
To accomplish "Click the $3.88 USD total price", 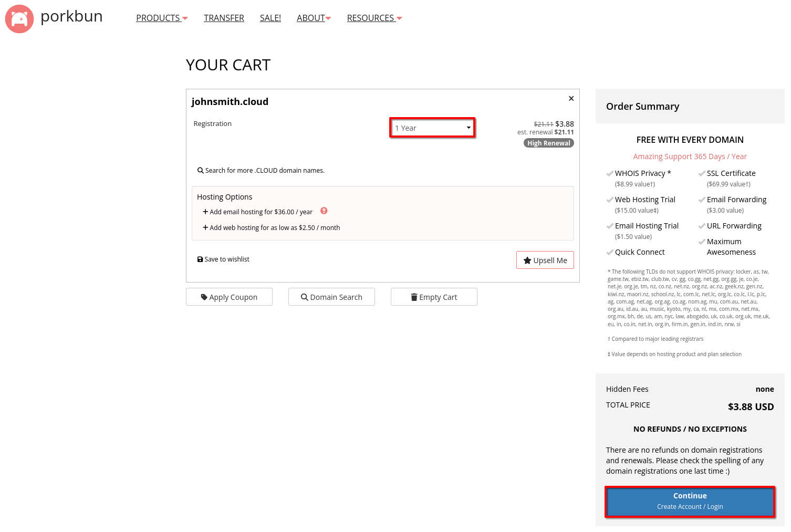I will pos(751,407).
